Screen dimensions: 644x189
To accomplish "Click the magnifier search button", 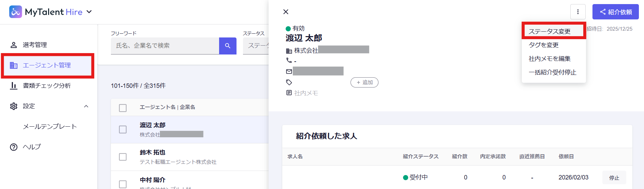I will click(x=228, y=46).
